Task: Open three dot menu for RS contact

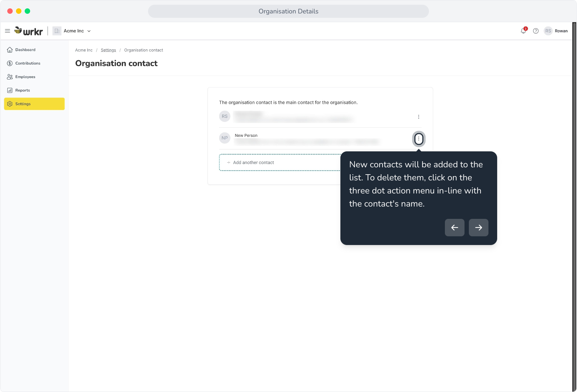Action: pos(419,117)
